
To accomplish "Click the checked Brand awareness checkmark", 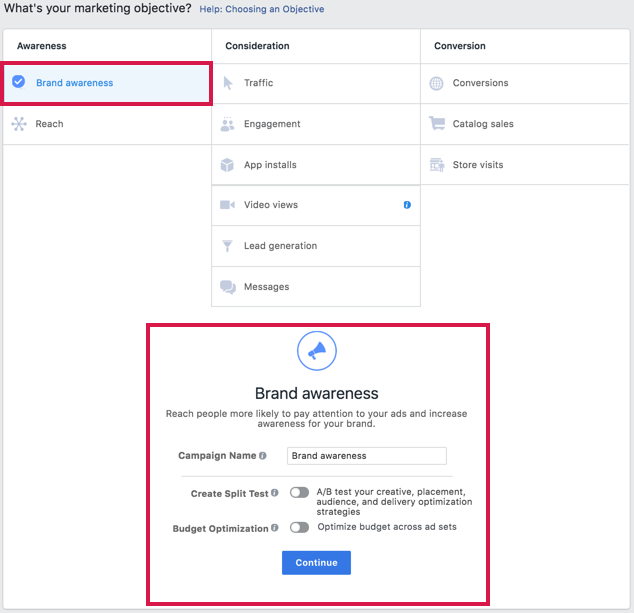I will click(18, 83).
